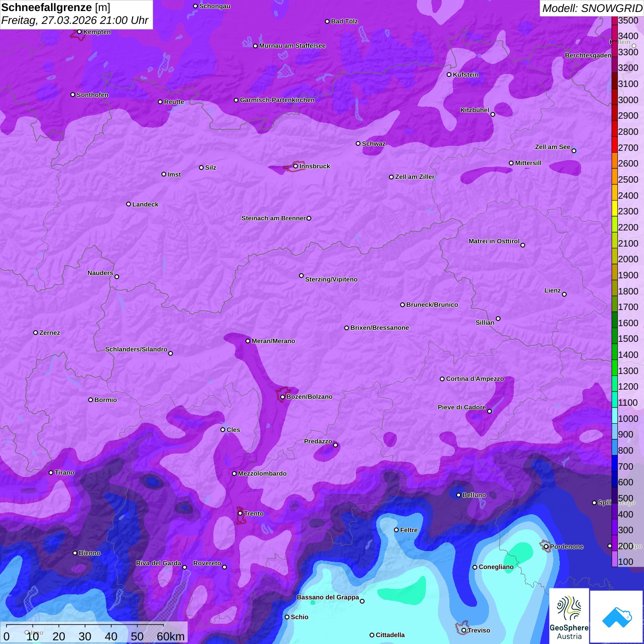Click the Schongau label

tap(215, 6)
